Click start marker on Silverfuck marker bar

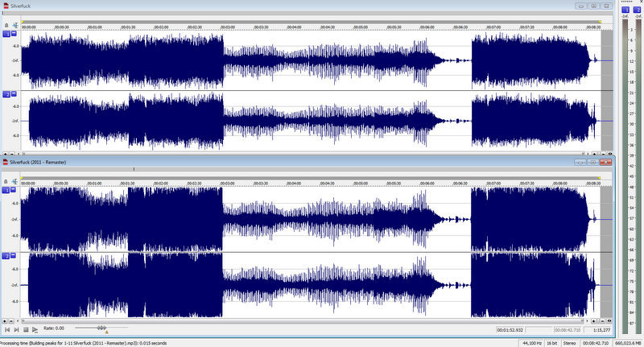coord(23,22)
